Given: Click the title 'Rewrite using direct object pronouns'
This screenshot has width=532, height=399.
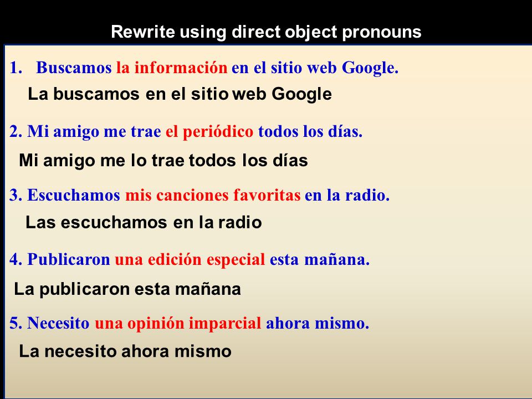Looking at the screenshot, I should pos(266,32).
